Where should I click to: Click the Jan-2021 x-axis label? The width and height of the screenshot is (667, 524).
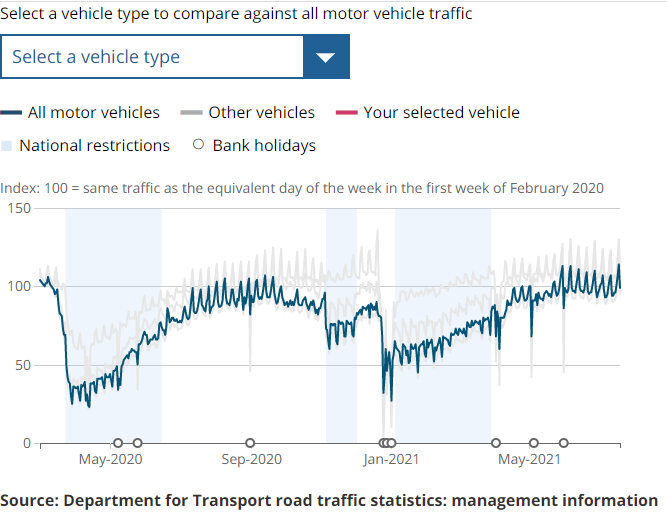pyautogui.click(x=390, y=460)
